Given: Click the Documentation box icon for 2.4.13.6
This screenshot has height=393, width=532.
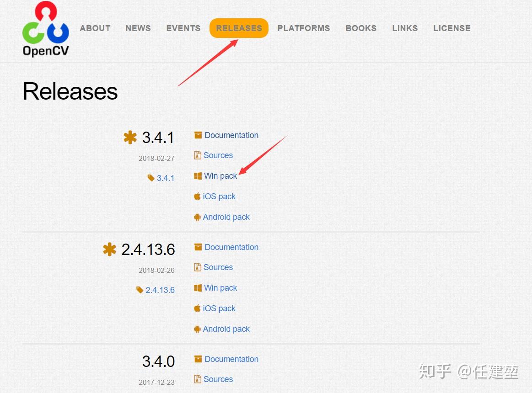Looking at the screenshot, I should pos(198,247).
